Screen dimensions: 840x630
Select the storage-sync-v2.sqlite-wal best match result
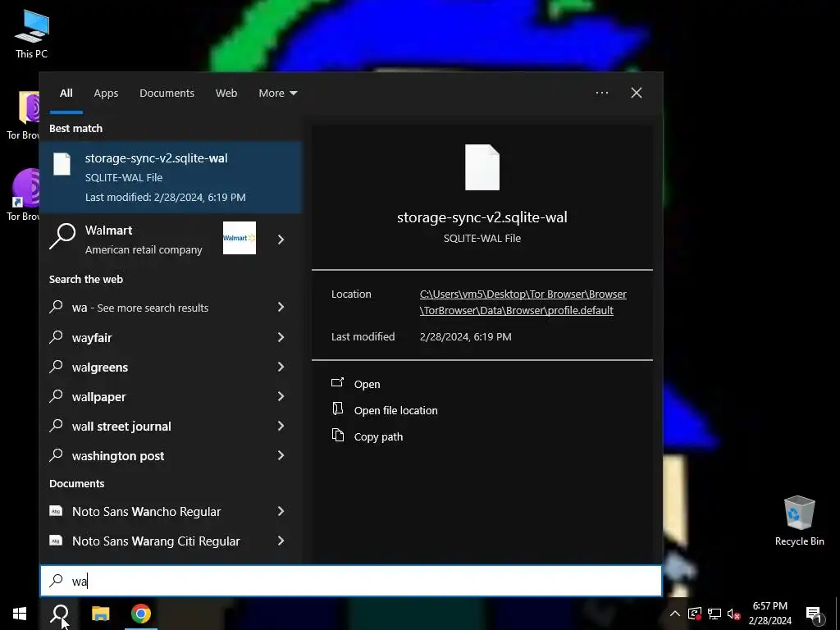[171, 177]
